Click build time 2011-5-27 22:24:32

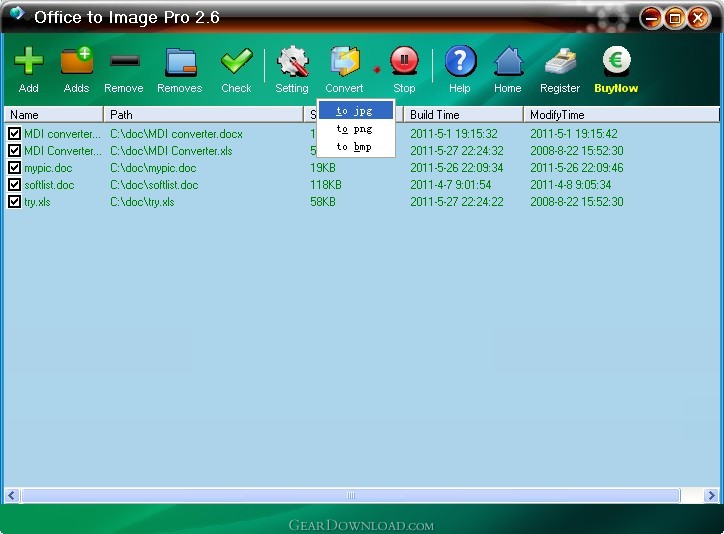457,151
